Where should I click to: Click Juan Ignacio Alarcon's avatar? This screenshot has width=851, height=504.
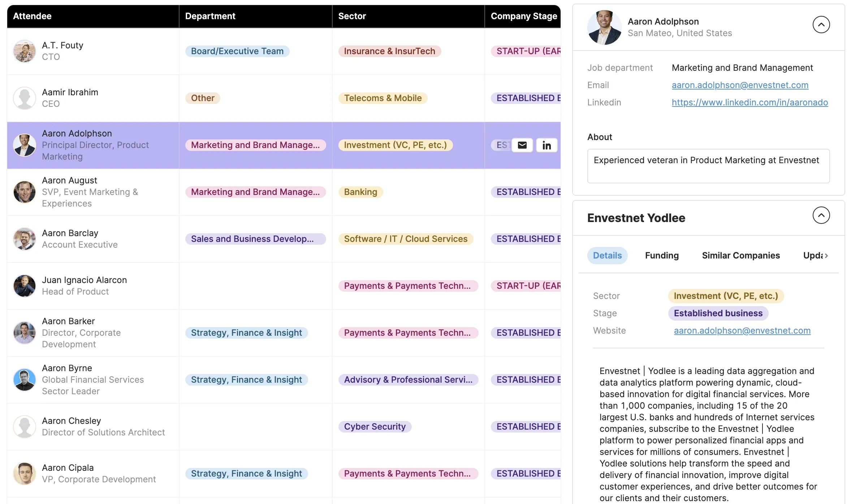[25, 286]
